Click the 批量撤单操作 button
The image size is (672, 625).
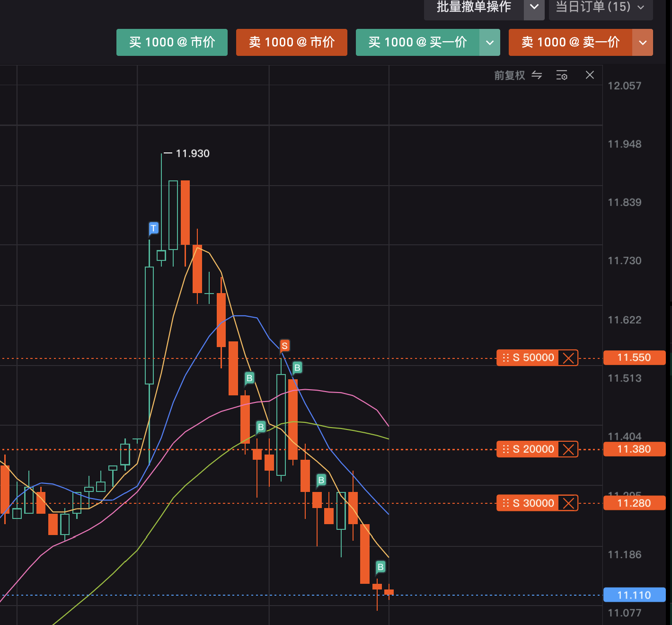coord(474,8)
